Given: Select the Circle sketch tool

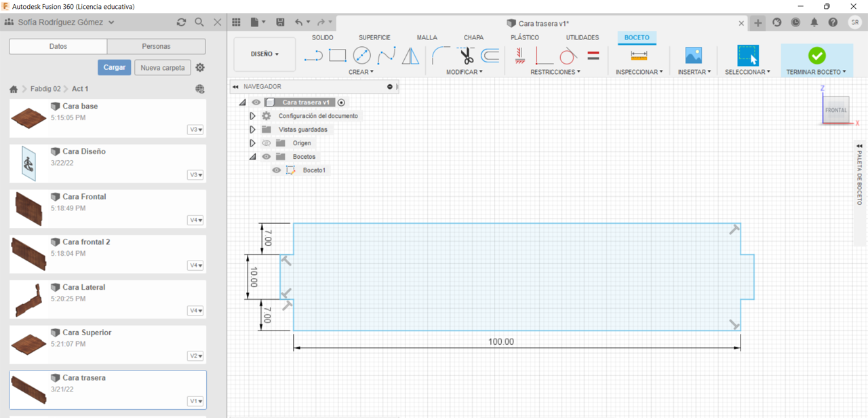Looking at the screenshot, I should [362, 56].
